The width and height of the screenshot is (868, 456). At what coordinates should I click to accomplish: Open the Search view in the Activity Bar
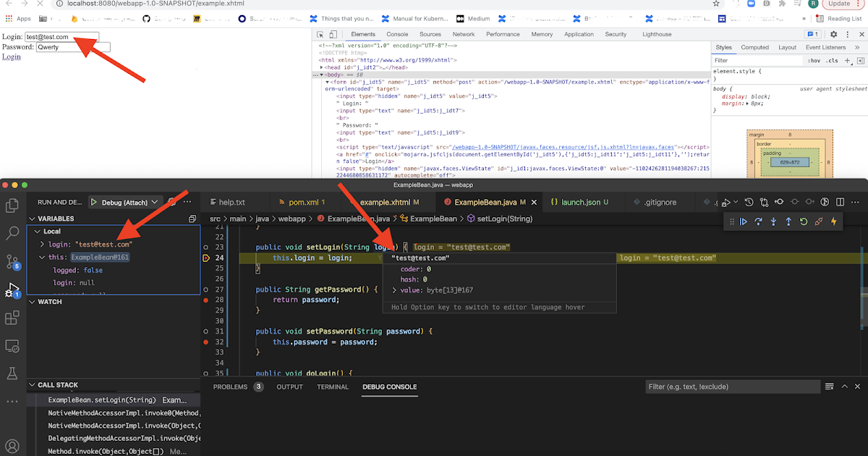pos(12,234)
